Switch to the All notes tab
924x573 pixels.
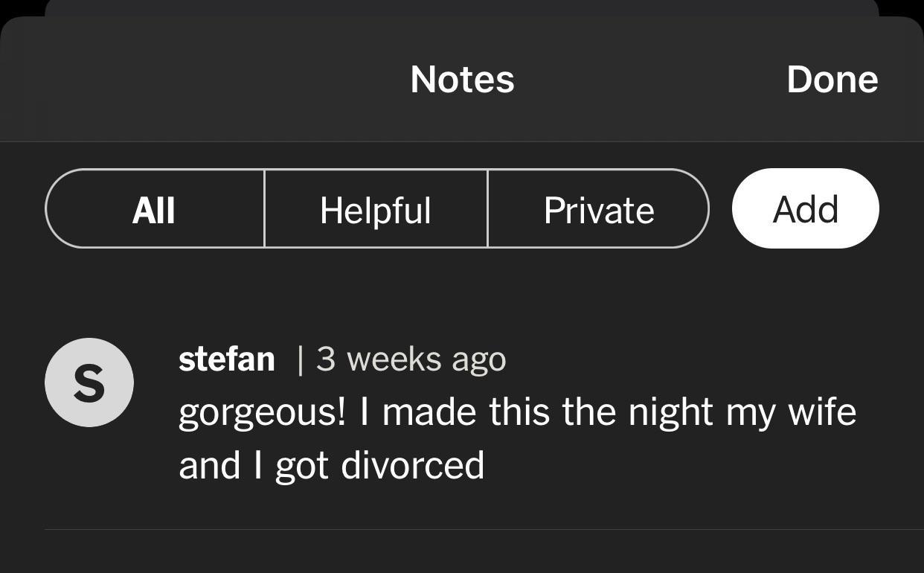click(x=155, y=208)
